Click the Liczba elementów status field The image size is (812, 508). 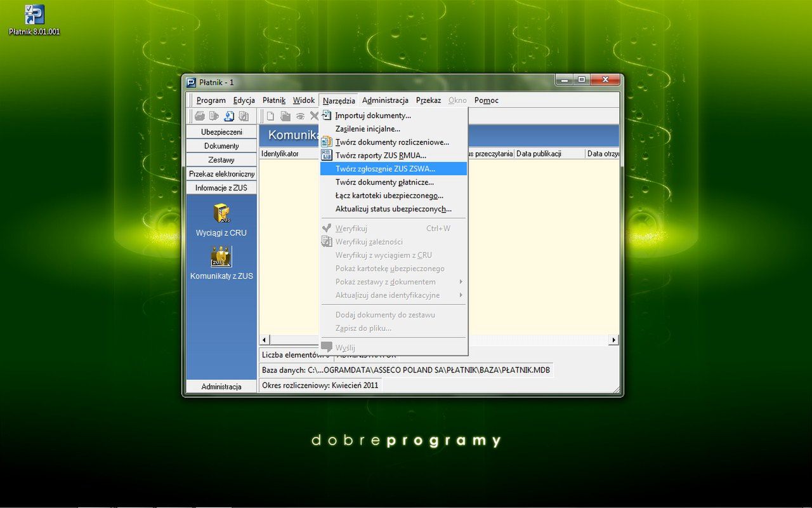[x=296, y=355]
